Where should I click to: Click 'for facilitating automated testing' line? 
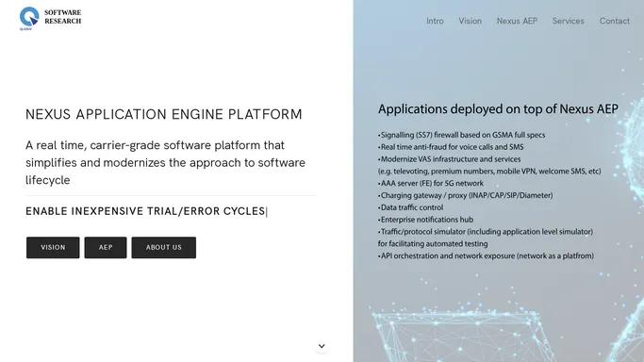pyautogui.click(x=433, y=244)
